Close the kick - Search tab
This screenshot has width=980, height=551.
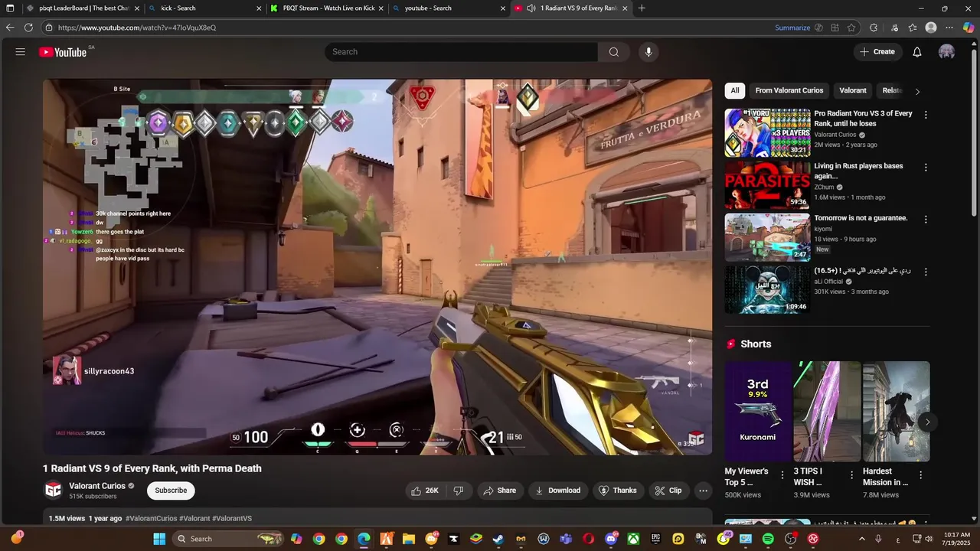pyautogui.click(x=260, y=8)
